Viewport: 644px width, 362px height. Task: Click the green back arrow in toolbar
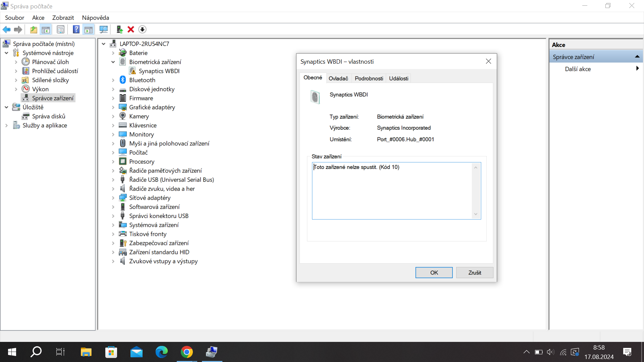pyautogui.click(x=6, y=29)
